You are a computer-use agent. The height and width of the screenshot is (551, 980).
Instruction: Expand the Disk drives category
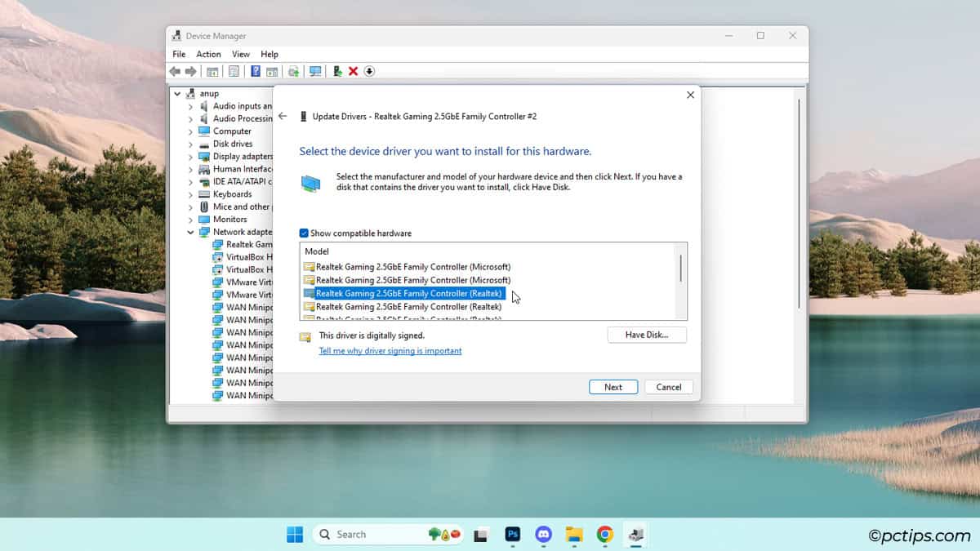[x=190, y=144]
